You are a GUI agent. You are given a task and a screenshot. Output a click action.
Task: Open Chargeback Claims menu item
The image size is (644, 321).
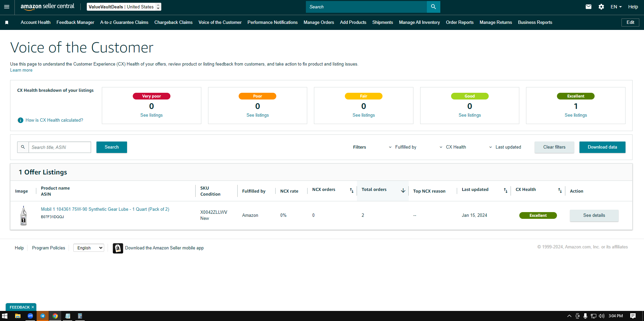tap(173, 23)
